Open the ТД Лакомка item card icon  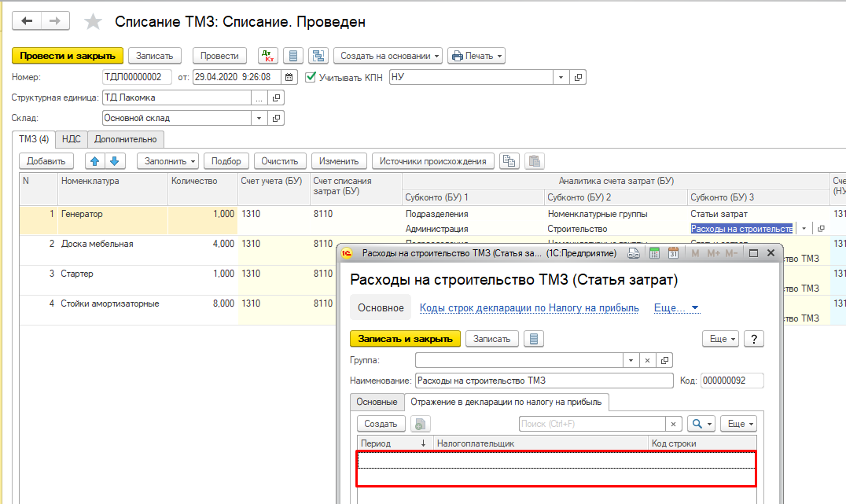[x=276, y=97]
